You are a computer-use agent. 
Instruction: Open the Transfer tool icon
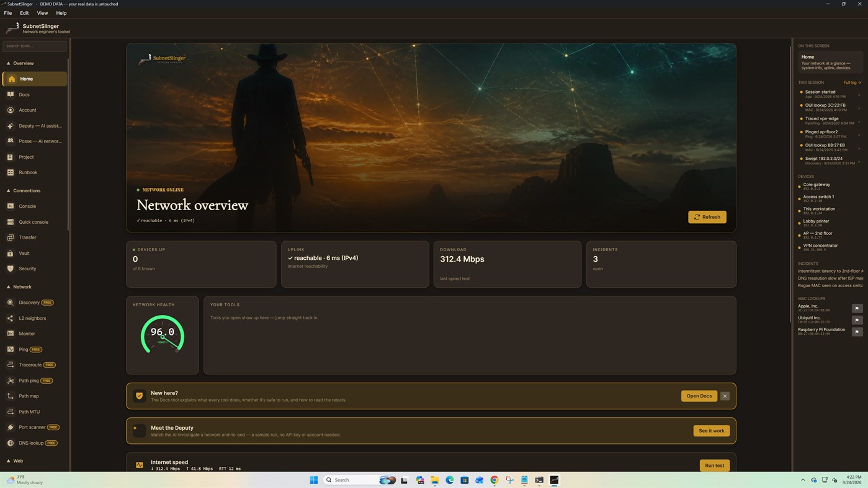[x=11, y=237]
